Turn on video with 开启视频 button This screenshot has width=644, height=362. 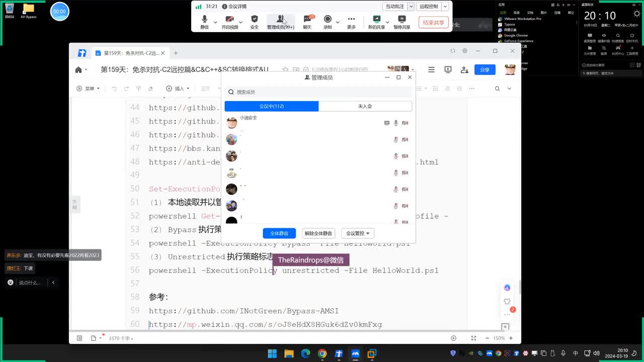pos(229,22)
